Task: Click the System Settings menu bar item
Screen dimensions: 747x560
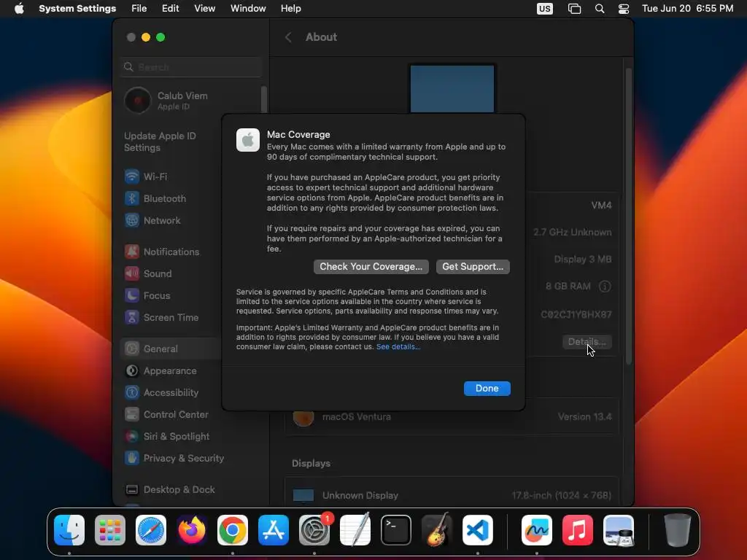Action: 77,9
